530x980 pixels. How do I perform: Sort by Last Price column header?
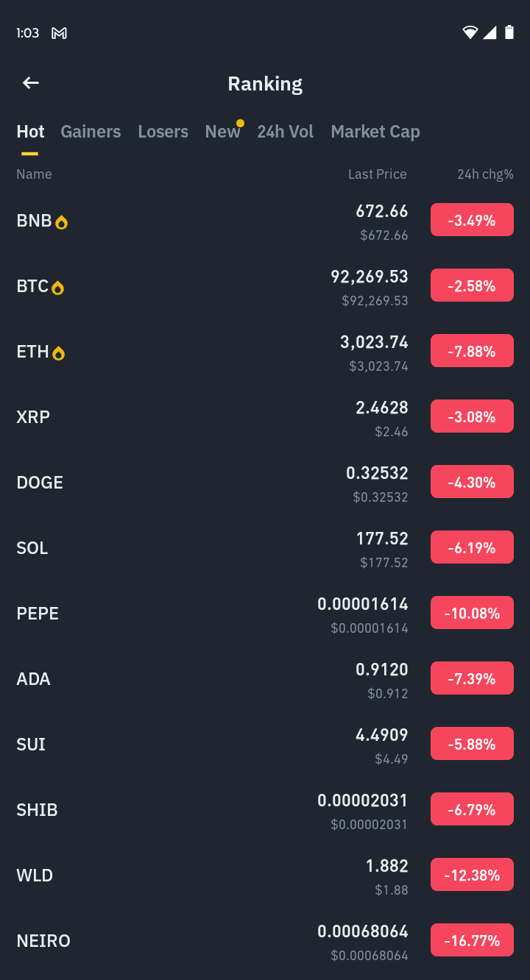pyautogui.click(x=377, y=174)
